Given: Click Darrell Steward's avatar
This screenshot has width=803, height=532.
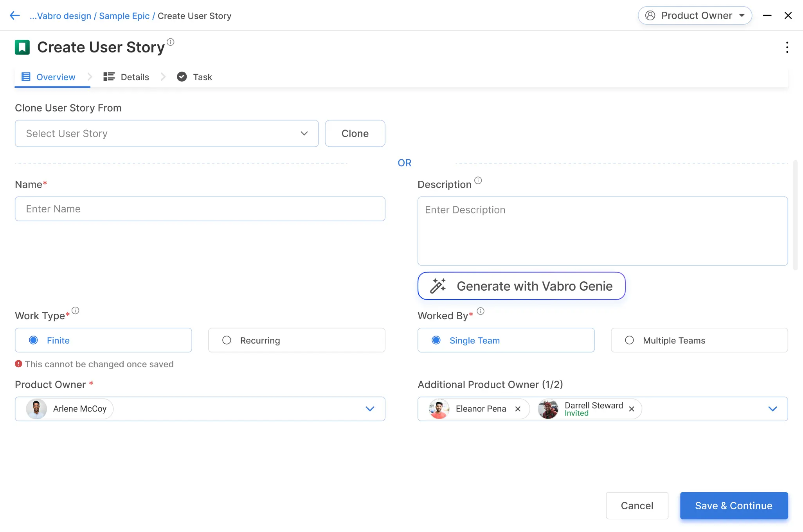Looking at the screenshot, I should pyautogui.click(x=548, y=409).
